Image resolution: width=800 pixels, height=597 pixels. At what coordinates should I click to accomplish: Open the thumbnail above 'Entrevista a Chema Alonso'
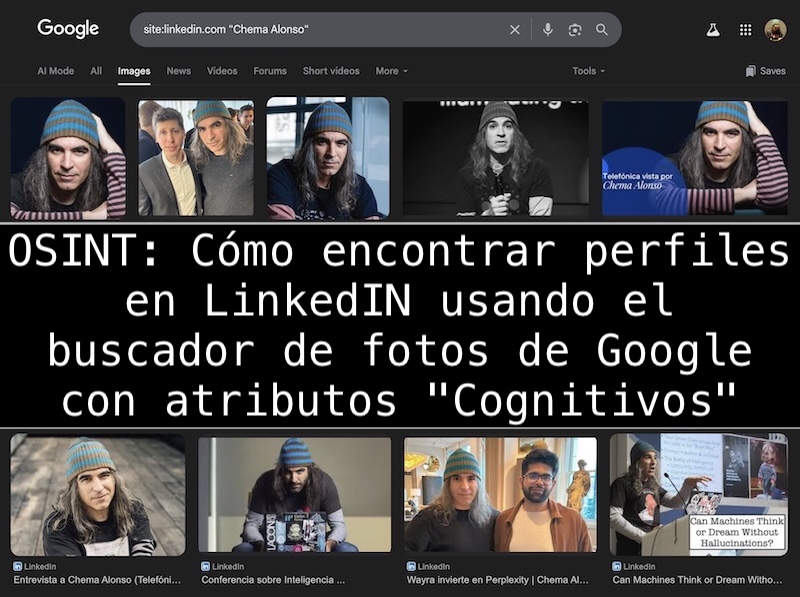[98, 494]
